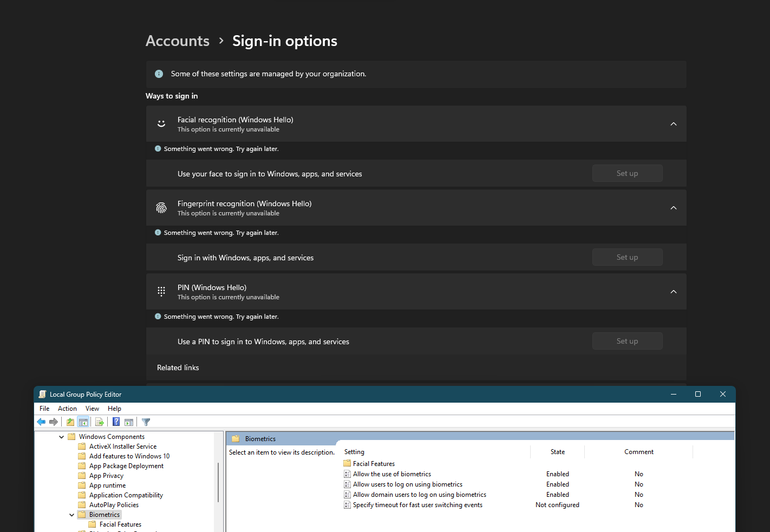Click the policy icon for Specify timeout setting
The height and width of the screenshot is (532, 770).
(348, 505)
